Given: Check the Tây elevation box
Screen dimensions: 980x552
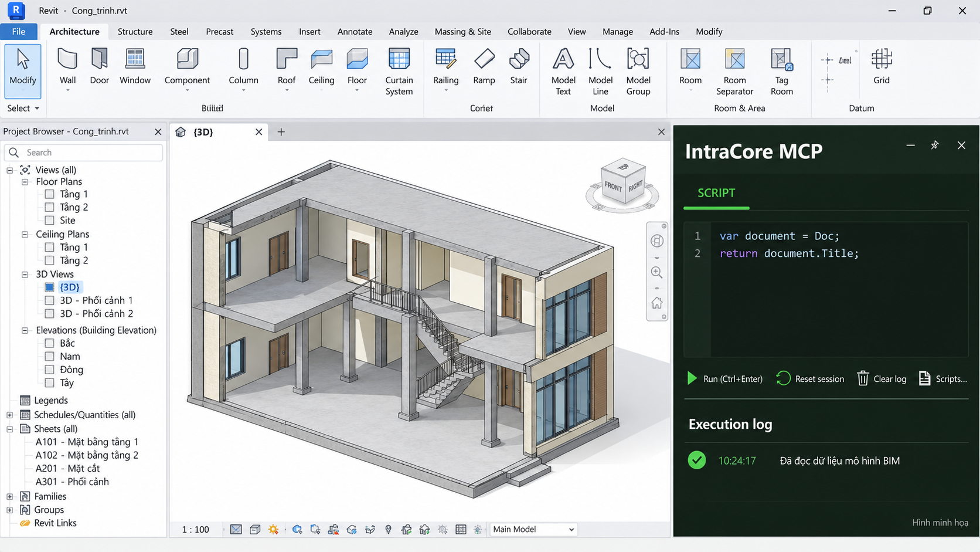Looking at the screenshot, I should tap(49, 383).
